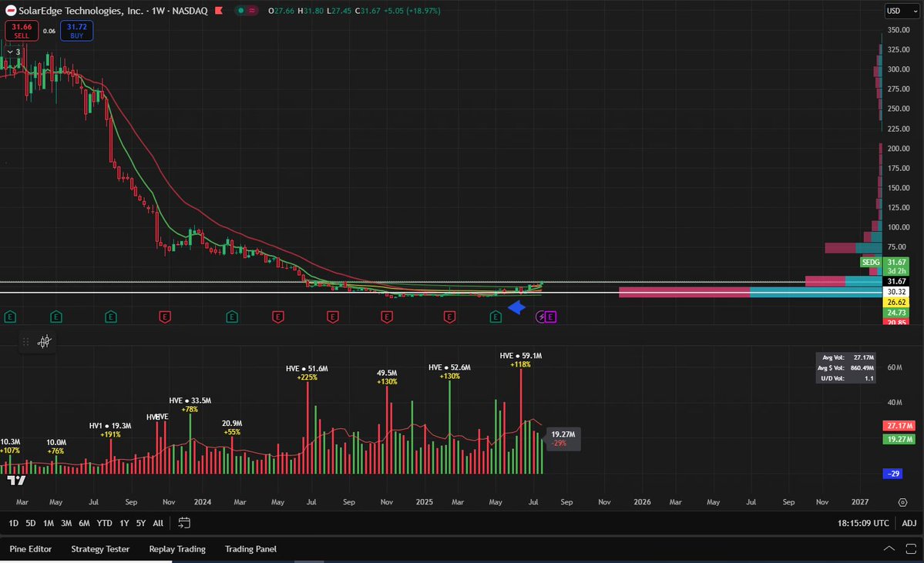Viewport: 924px width, 563px height.
Task: Click the 31.72 BUY button
Action: pyautogui.click(x=76, y=31)
